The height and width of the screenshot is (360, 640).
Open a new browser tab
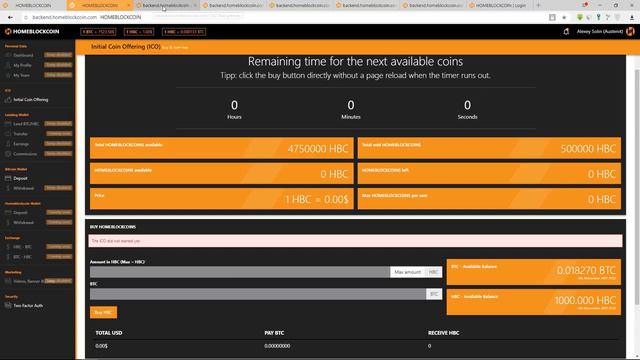pos(538,5)
